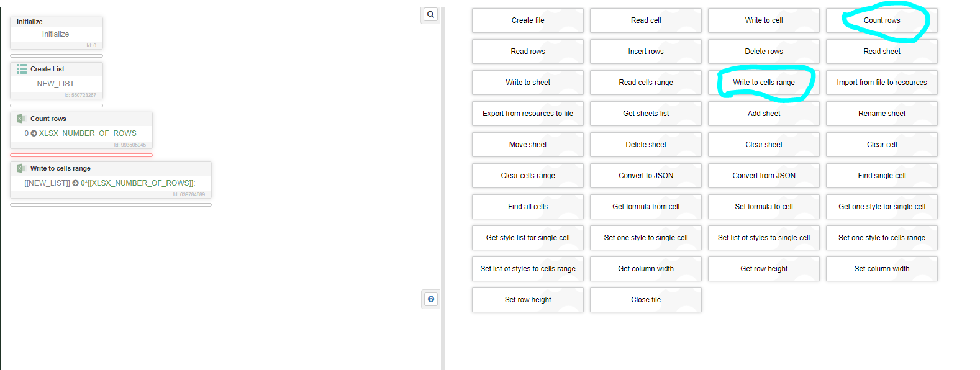
Task: Click Excel icon on Write to cells range block
Action: coord(21,168)
